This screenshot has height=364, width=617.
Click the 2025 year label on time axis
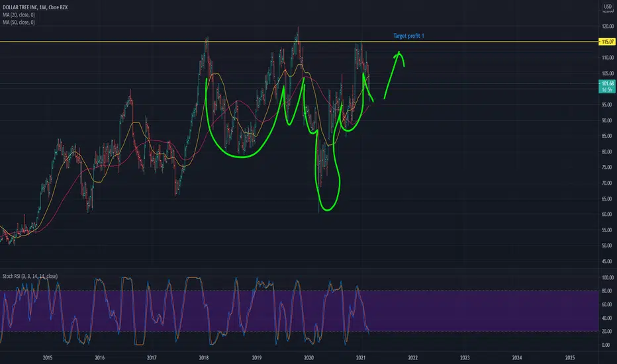click(x=570, y=357)
